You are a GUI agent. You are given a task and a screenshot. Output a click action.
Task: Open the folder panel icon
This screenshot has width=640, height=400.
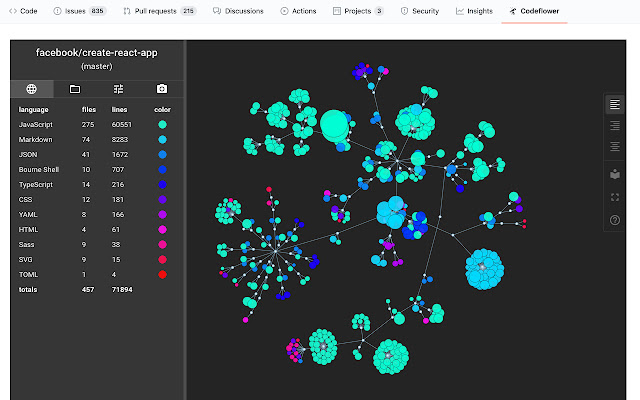[x=75, y=89]
